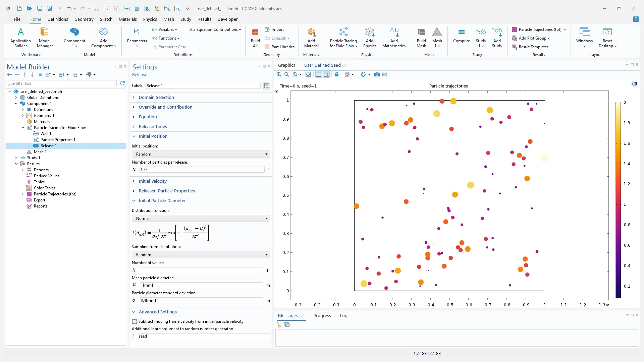Open the Physics ribbon tab
Image resolution: width=644 pixels, height=362 pixels.
click(x=150, y=19)
